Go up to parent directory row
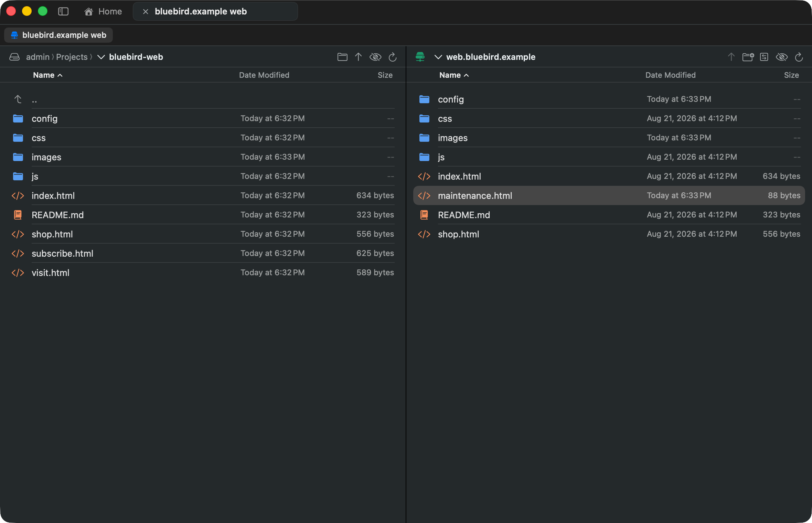This screenshot has height=523, width=812. click(x=203, y=99)
